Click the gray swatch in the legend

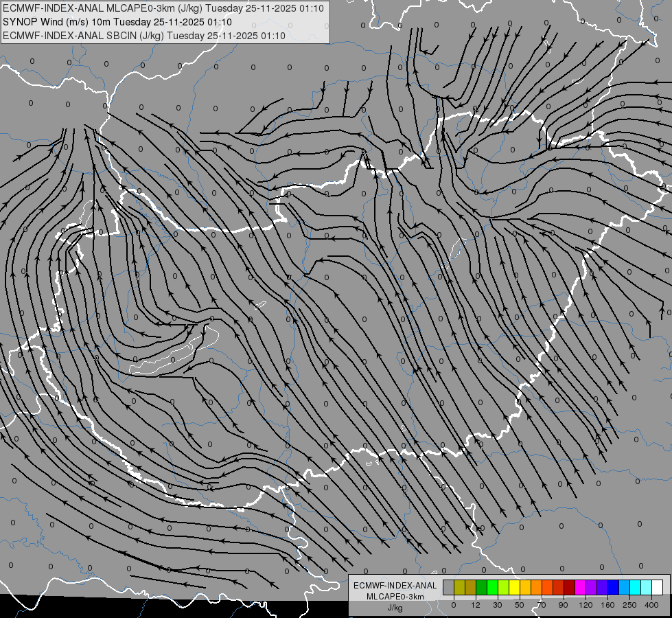449,588
